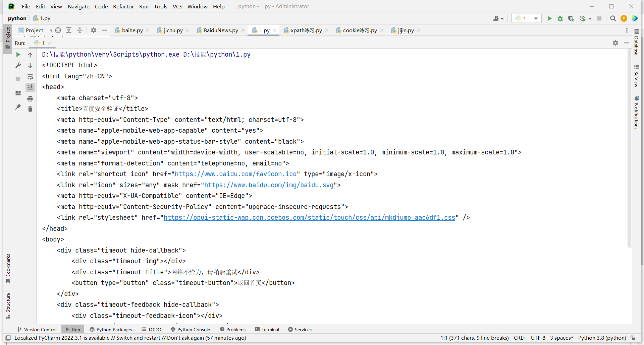Click Select Opened File target icon
Screen dimensions: 644x345
point(58,30)
